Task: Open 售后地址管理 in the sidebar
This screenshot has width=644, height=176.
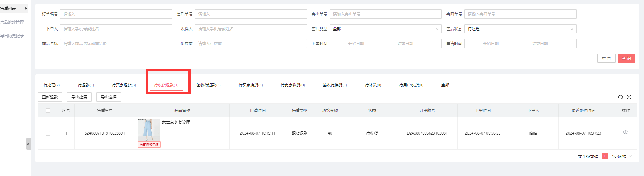Action: pyautogui.click(x=12, y=22)
